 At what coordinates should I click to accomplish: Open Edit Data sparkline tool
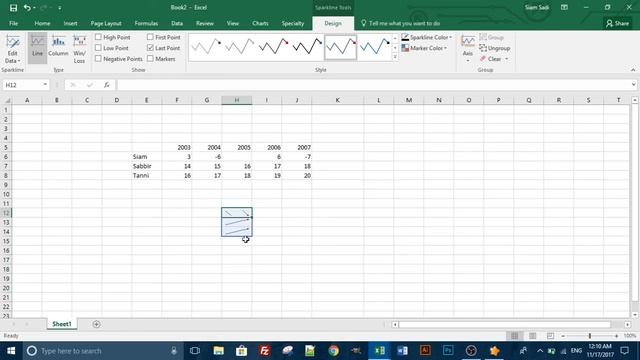point(13,49)
